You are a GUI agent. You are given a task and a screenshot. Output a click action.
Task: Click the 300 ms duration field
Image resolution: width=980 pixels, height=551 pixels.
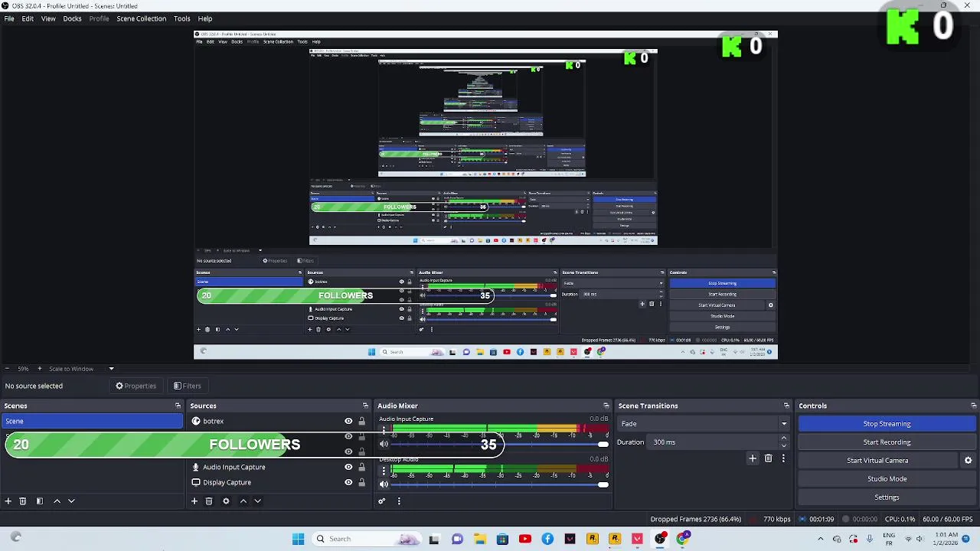click(712, 442)
